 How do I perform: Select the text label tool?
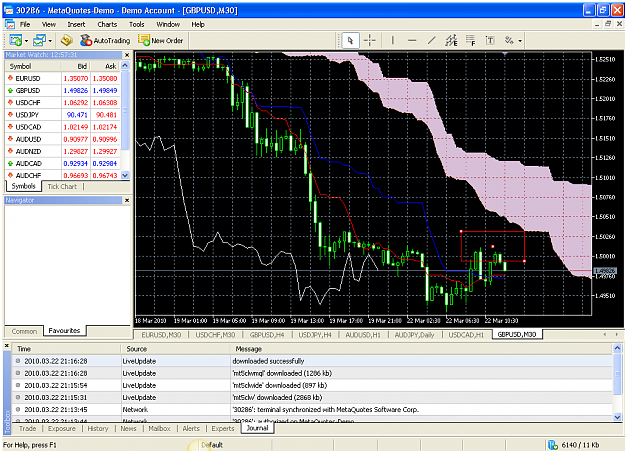click(490, 40)
